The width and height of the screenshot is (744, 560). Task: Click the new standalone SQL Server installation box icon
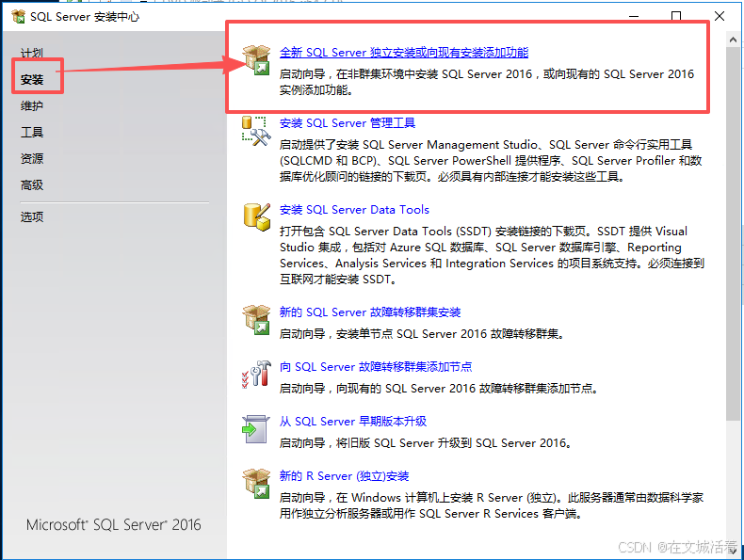point(256,59)
